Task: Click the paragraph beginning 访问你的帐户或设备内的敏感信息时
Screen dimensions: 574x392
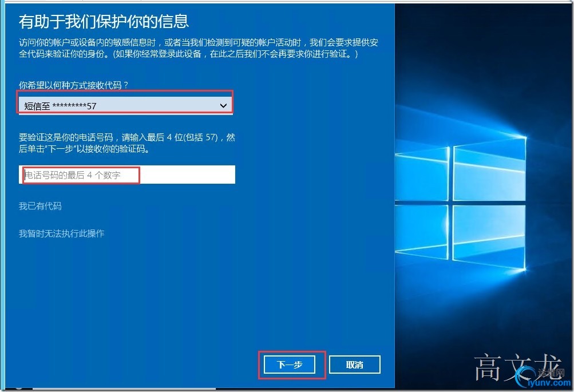Action: click(199, 48)
